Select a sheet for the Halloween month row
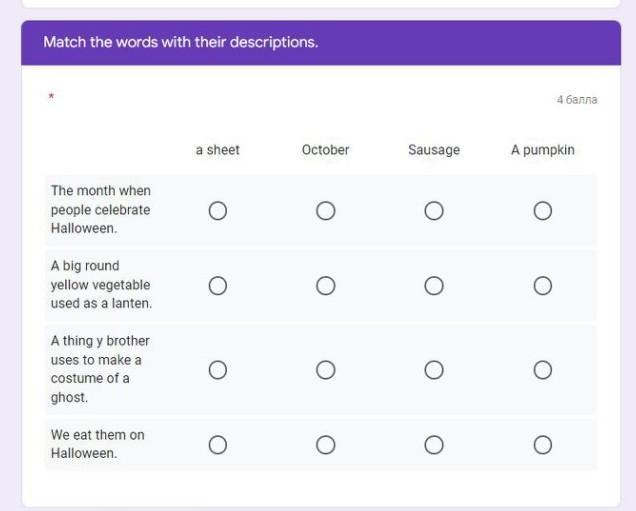 click(217, 211)
